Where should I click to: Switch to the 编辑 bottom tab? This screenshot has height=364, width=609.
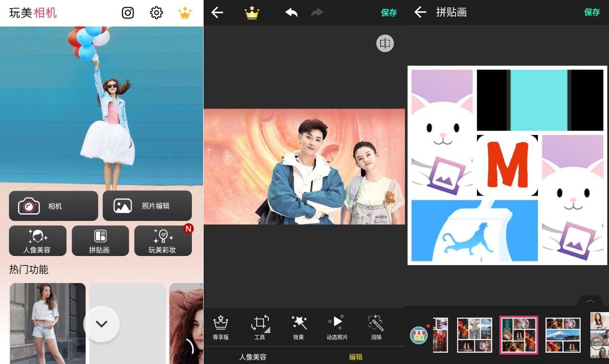[356, 357]
